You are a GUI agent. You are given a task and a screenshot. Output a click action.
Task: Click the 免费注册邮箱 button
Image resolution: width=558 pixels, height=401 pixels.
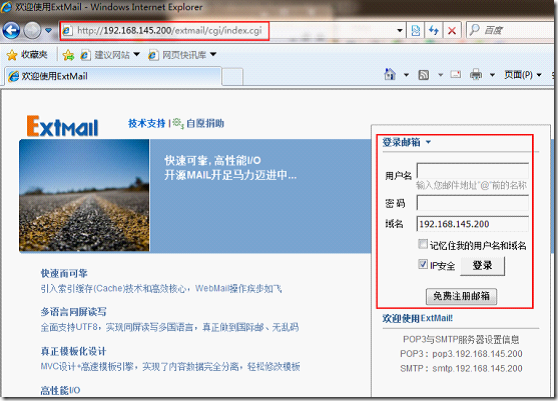[461, 296]
